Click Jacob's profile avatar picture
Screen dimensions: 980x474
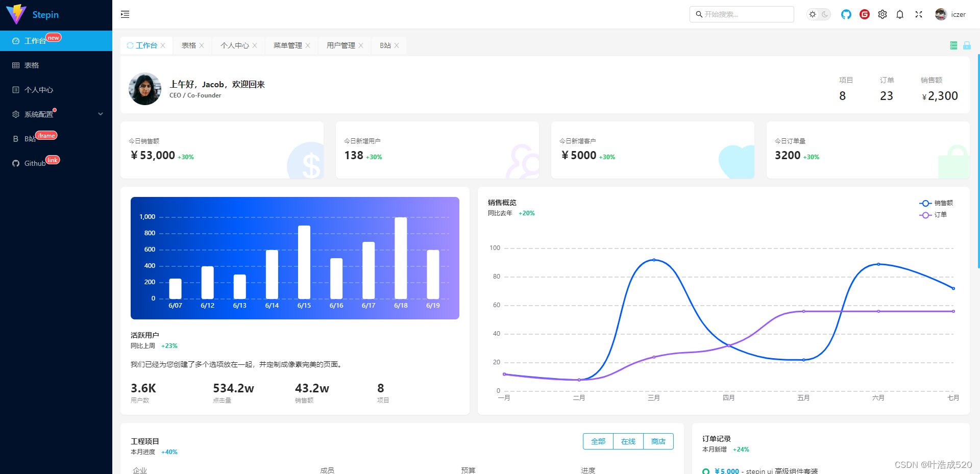(145, 89)
